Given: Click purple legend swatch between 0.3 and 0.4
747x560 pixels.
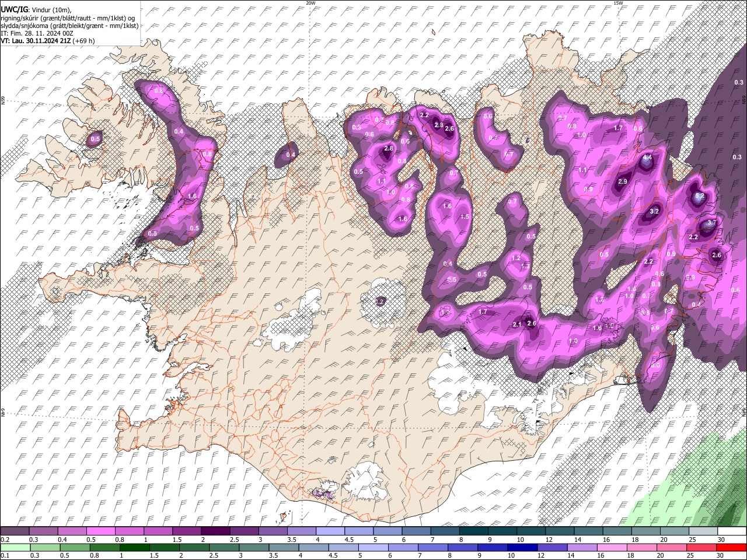Looking at the screenshot, I should [44, 531].
